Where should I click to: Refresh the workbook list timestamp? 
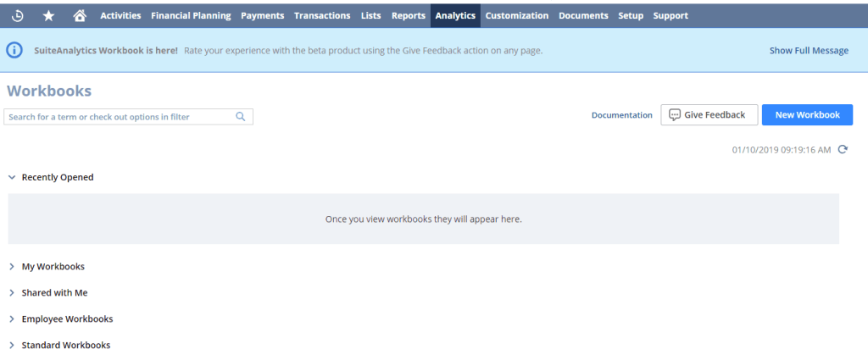coord(843,149)
